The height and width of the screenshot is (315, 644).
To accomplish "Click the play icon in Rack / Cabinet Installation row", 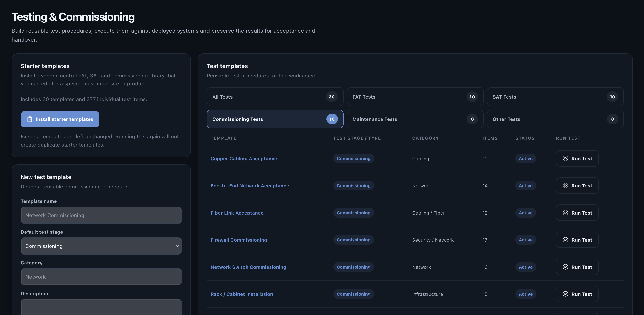I will coord(565,294).
